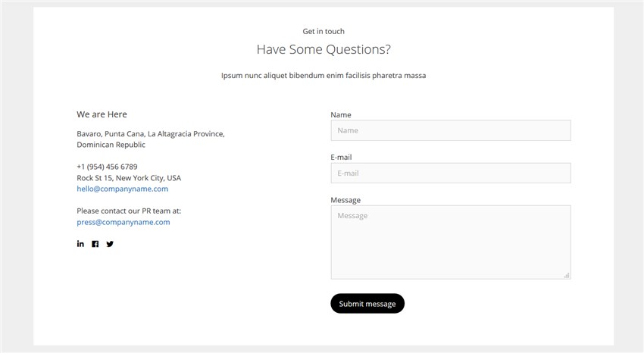Click the Get in touch subtitle
644x353 pixels.
(x=324, y=31)
